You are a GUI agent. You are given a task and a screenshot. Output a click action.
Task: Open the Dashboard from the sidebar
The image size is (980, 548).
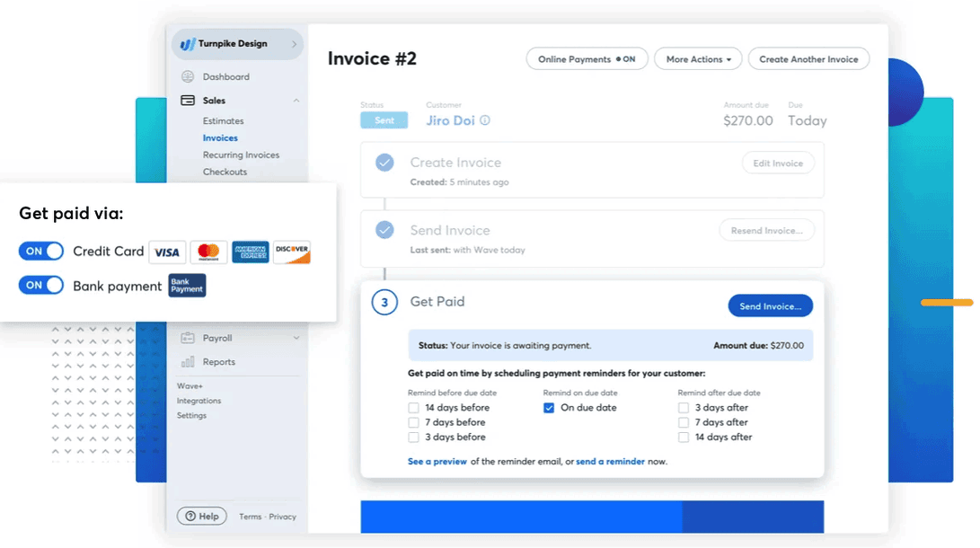189,76
